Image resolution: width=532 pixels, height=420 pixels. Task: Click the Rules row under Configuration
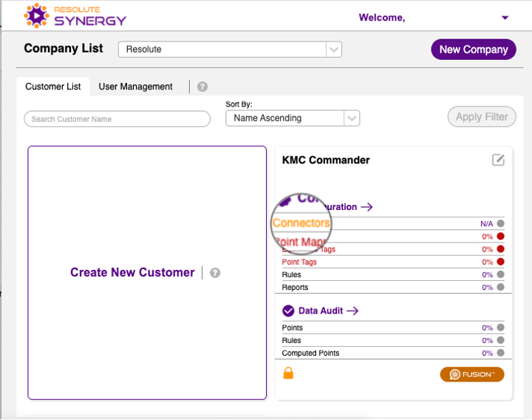point(393,274)
